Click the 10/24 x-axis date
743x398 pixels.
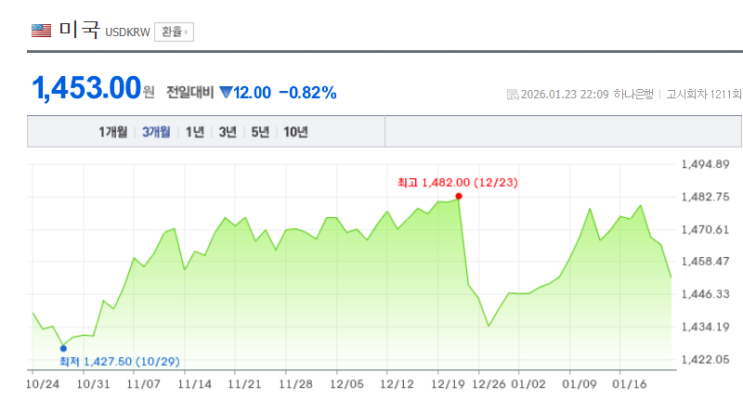coord(43,384)
